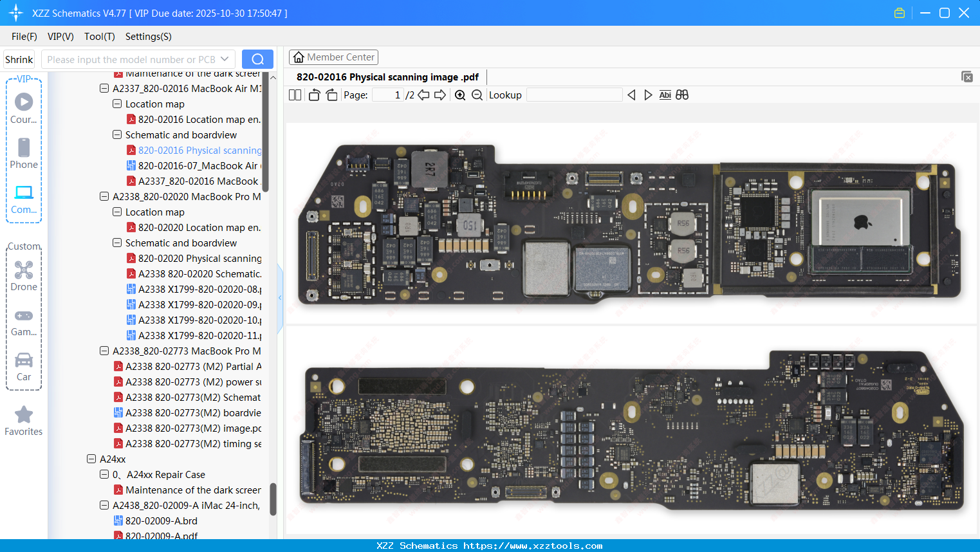Find next lookup match triangle
The image size is (980, 552).
(648, 95)
